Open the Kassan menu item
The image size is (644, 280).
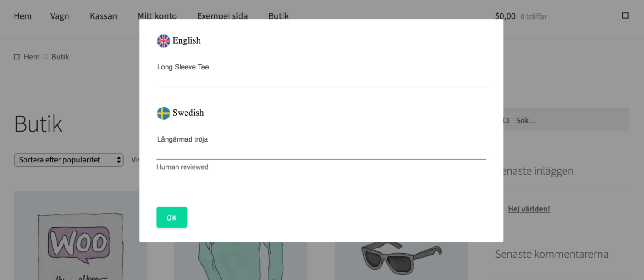coord(103,16)
